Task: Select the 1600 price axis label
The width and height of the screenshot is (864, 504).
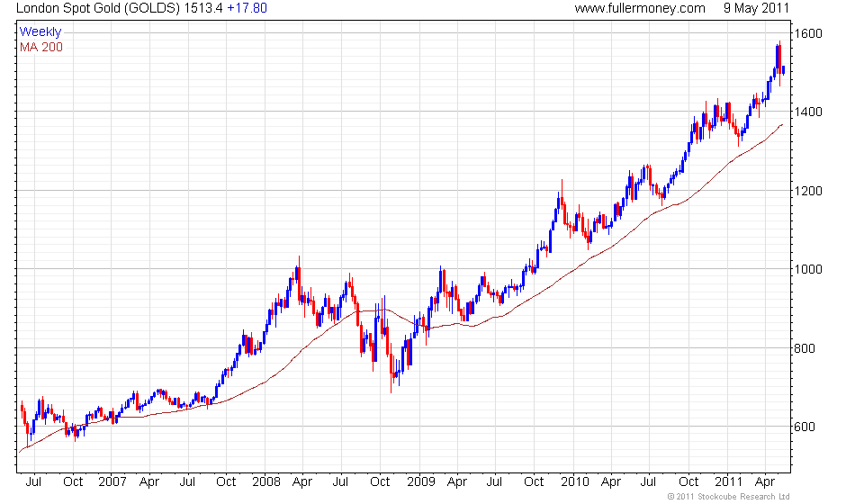Action: coord(808,33)
